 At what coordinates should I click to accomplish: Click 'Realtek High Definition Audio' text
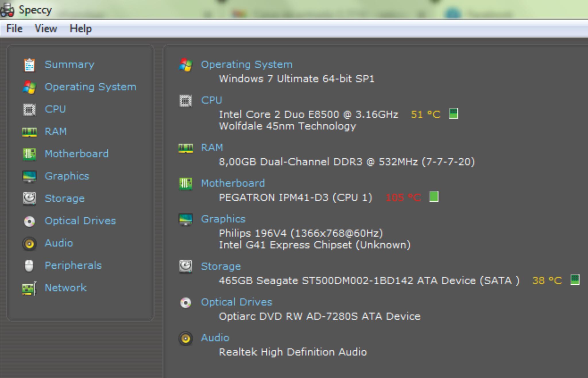coord(293,352)
